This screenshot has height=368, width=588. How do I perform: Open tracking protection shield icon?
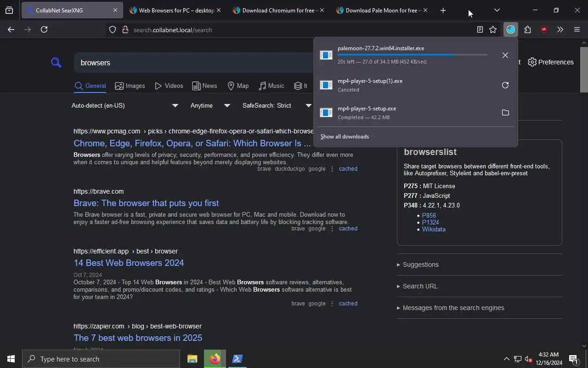click(x=113, y=30)
